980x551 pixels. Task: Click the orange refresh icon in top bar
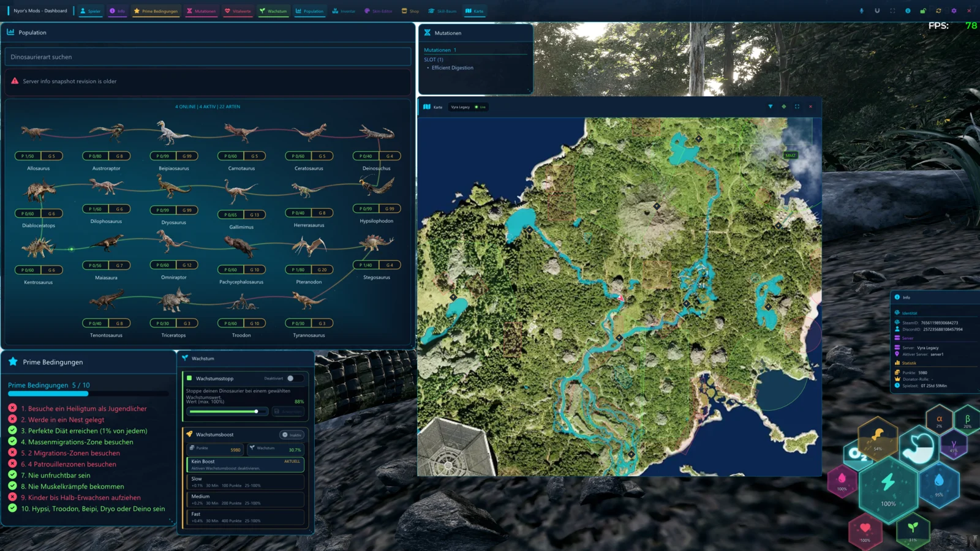(938, 11)
